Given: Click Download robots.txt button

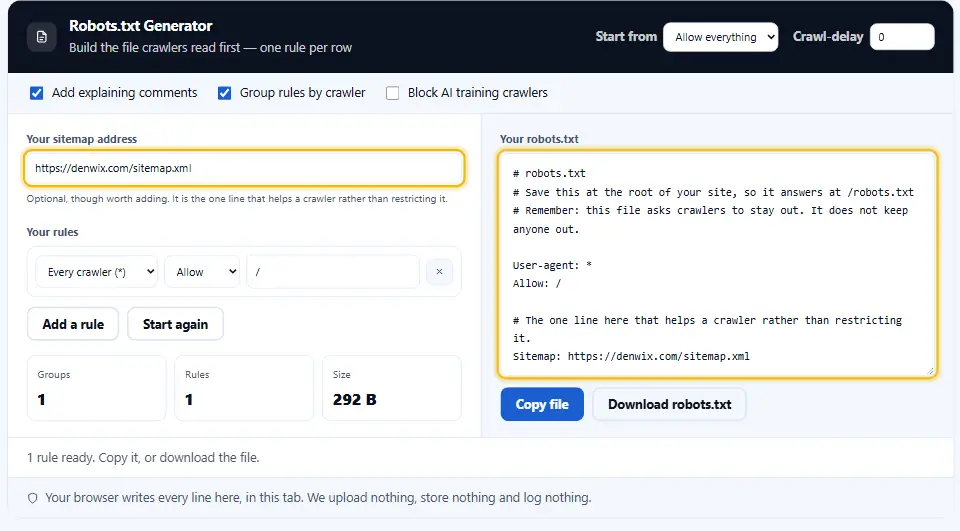Looking at the screenshot, I should [x=669, y=404].
